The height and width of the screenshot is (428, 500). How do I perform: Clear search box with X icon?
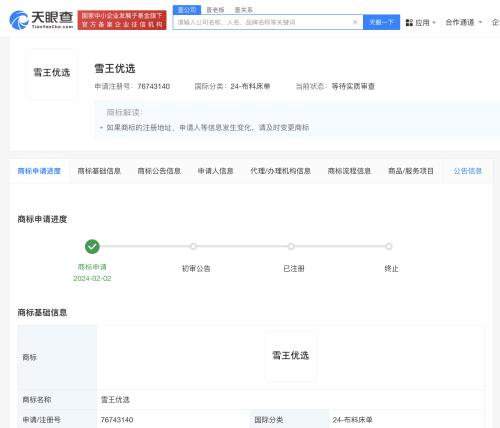[355, 22]
